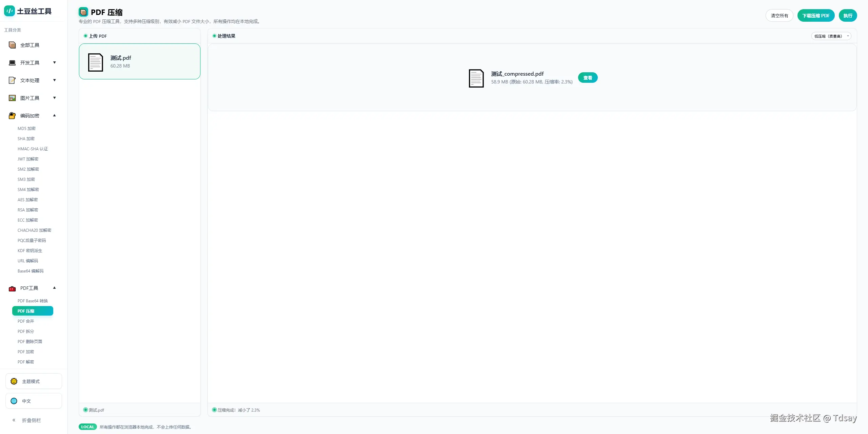Click the 开发工具 laptop icon

[x=12, y=63]
